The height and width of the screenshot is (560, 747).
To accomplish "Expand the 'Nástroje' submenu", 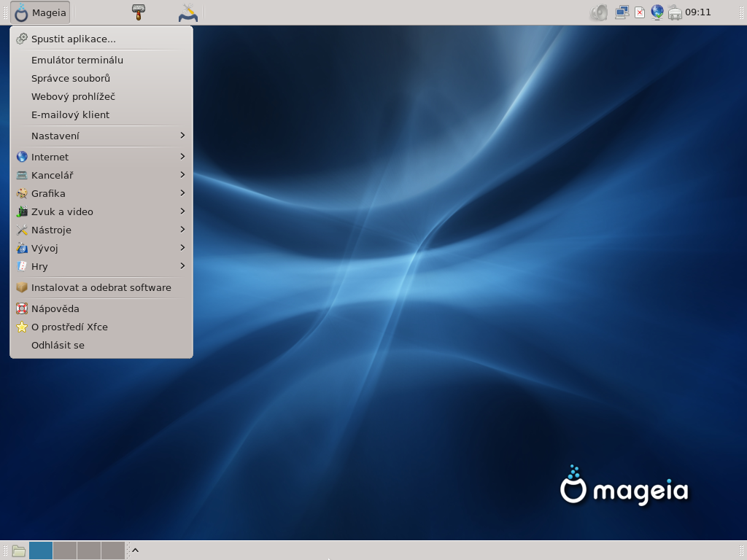I will 101,230.
